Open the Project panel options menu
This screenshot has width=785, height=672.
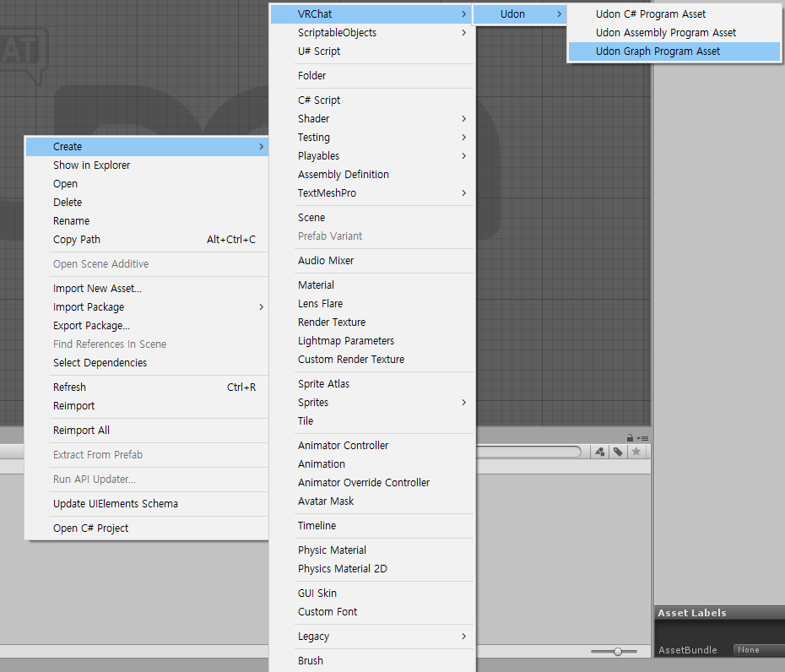click(x=643, y=438)
